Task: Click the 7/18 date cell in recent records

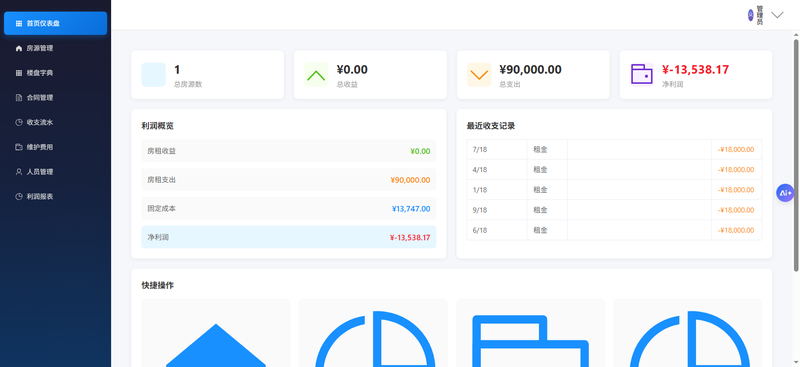Action: [497, 150]
